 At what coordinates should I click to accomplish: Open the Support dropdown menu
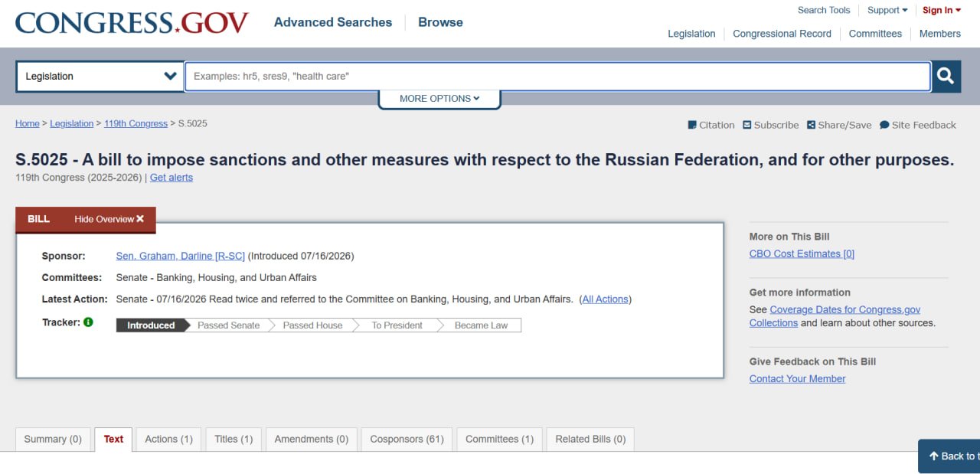(x=887, y=10)
